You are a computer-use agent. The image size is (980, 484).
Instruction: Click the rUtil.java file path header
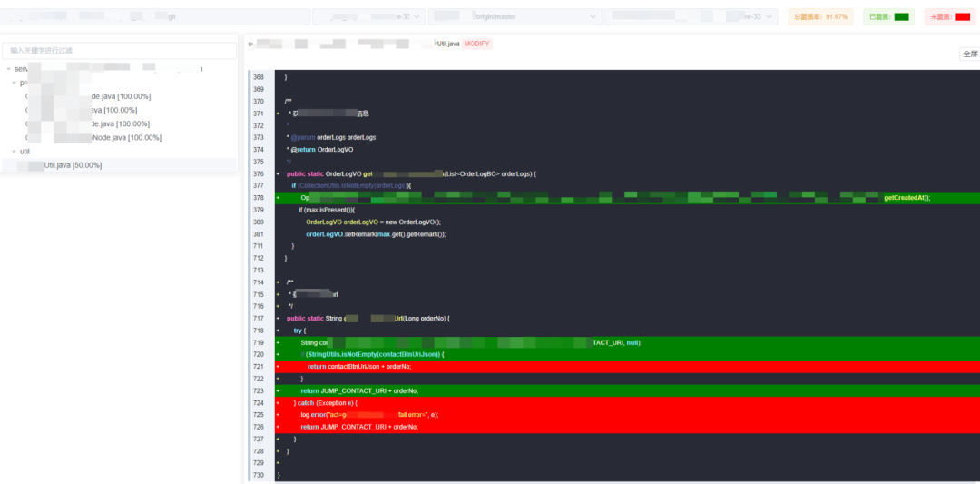click(x=354, y=44)
